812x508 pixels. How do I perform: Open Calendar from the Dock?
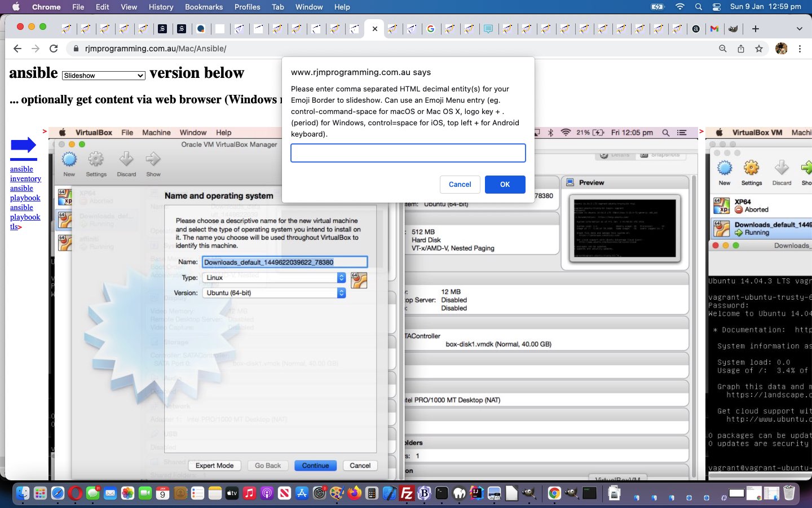(162, 493)
